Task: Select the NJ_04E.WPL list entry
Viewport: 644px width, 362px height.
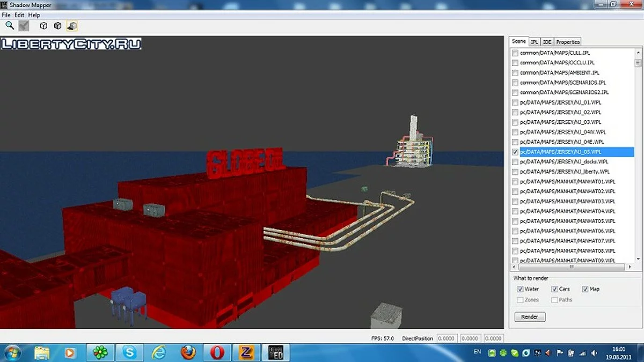Action: (562, 142)
